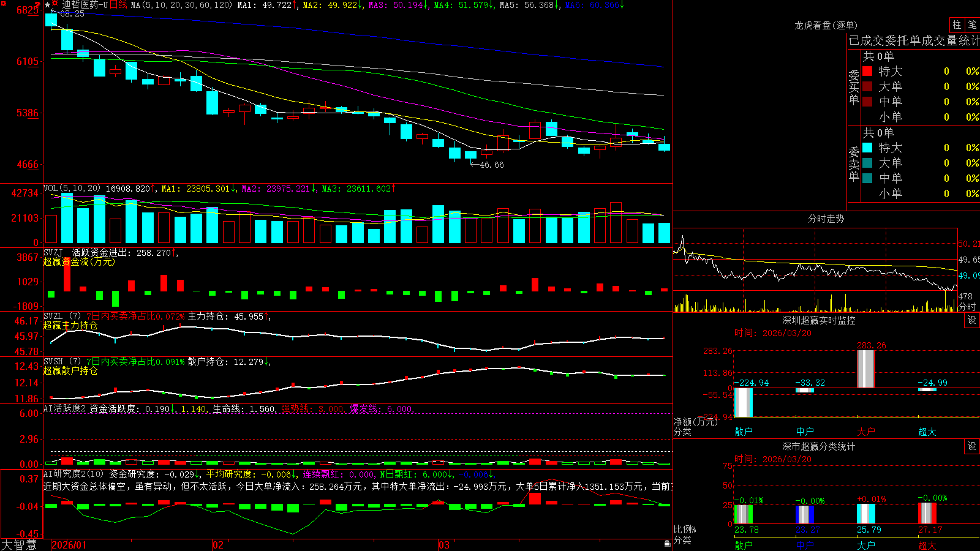The width and height of the screenshot is (980, 551).
Task: Click the 委卖单 section label
Action: pos(854,163)
